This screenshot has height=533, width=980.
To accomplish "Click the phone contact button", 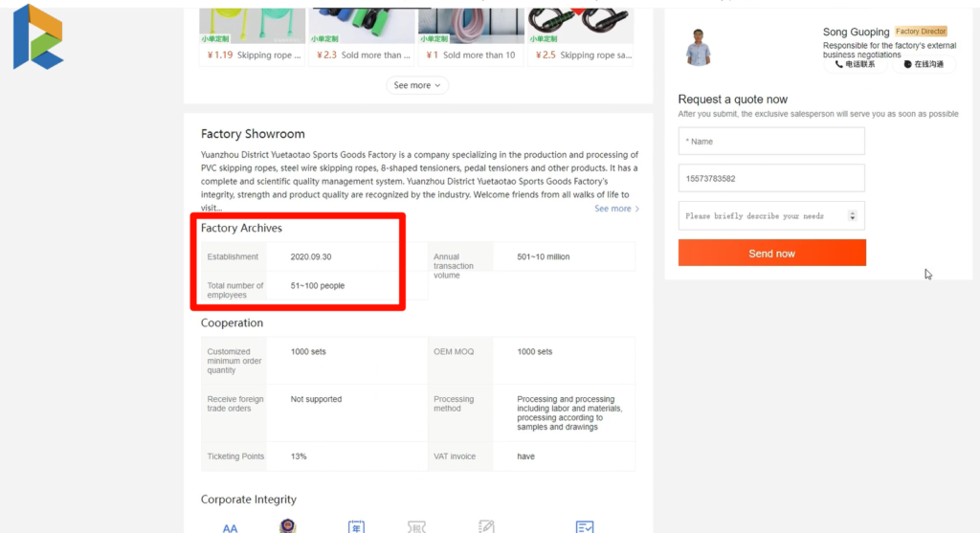I will [x=855, y=64].
